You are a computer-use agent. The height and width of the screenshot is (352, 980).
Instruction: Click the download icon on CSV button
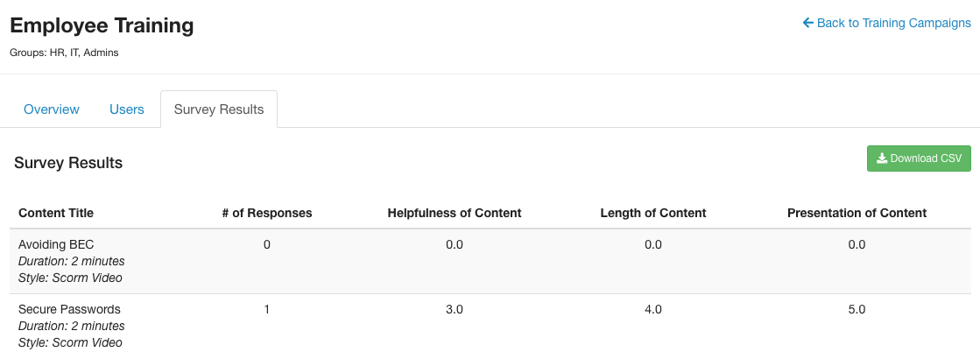[x=882, y=158]
